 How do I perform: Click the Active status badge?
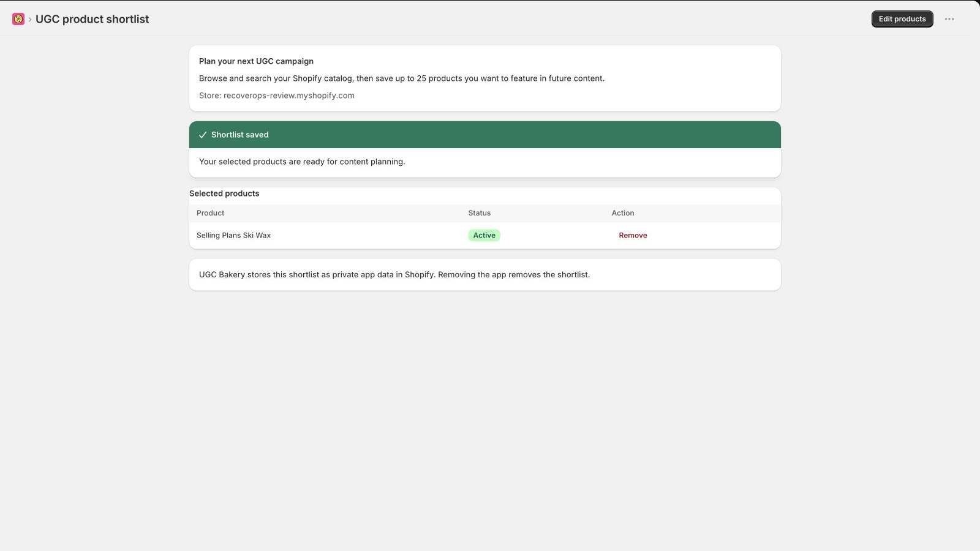click(484, 235)
